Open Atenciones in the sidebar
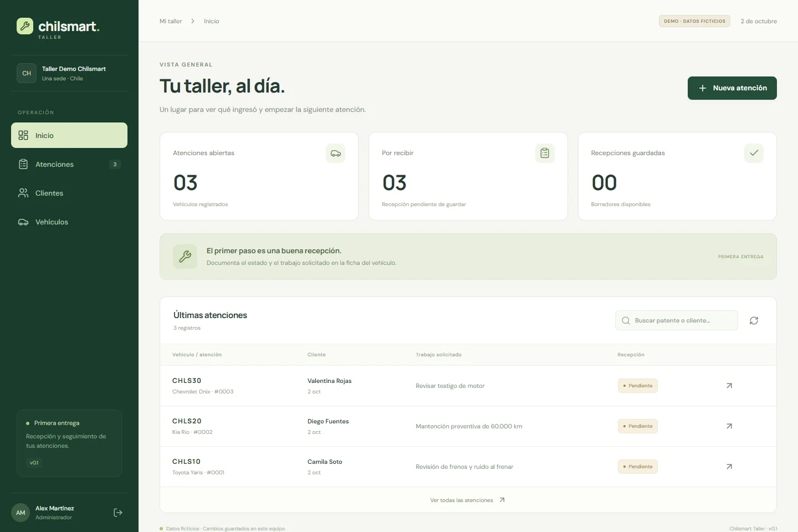 coord(69,164)
